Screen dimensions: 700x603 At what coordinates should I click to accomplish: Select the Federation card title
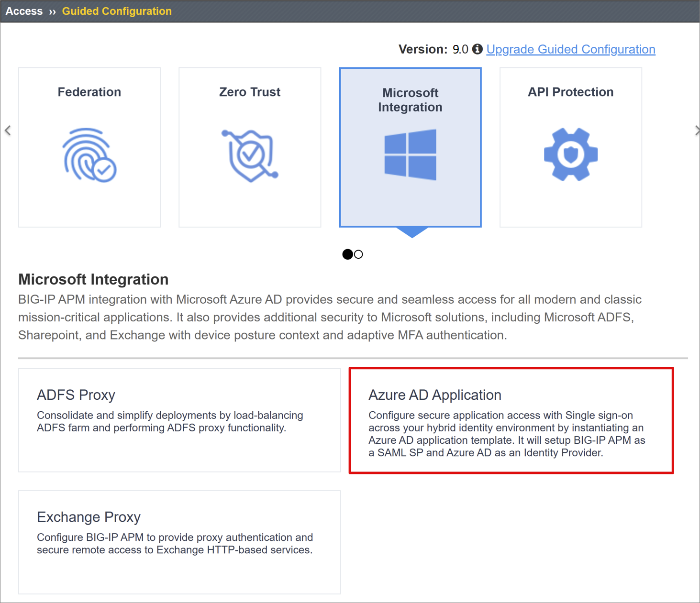(89, 92)
